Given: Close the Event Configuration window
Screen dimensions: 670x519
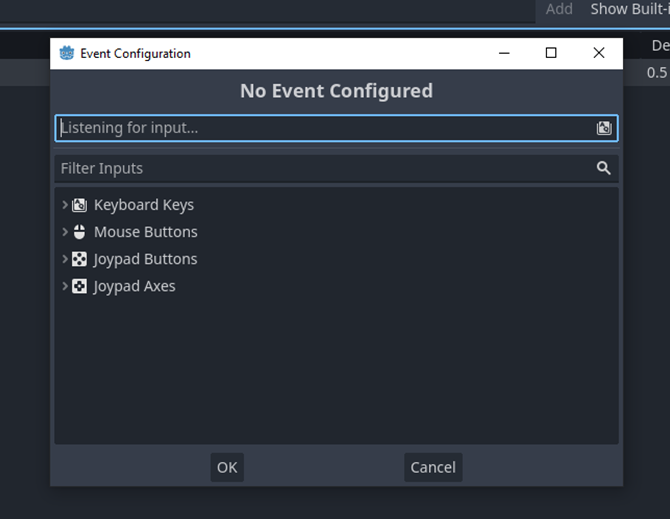Looking at the screenshot, I should point(599,53).
